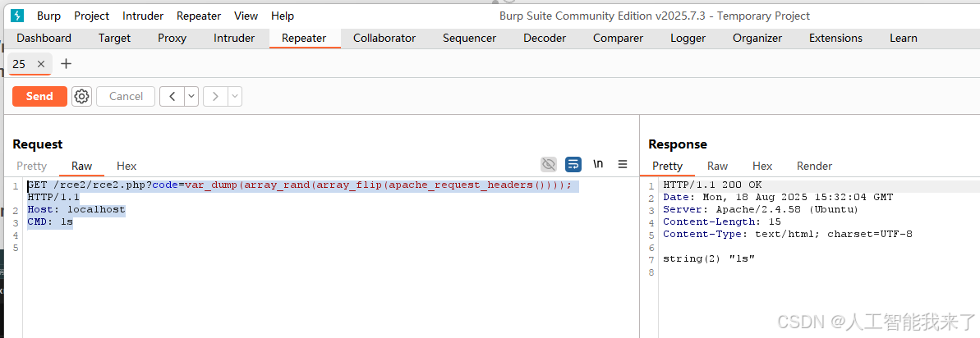Switch to the Dashboard tab
Screen dimensions: 980x338
click(x=44, y=38)
